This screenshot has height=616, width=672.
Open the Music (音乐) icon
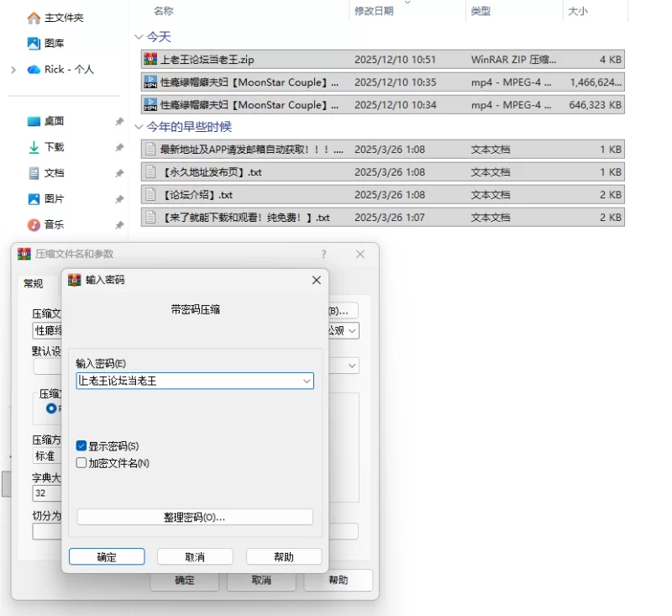[34, 224]
